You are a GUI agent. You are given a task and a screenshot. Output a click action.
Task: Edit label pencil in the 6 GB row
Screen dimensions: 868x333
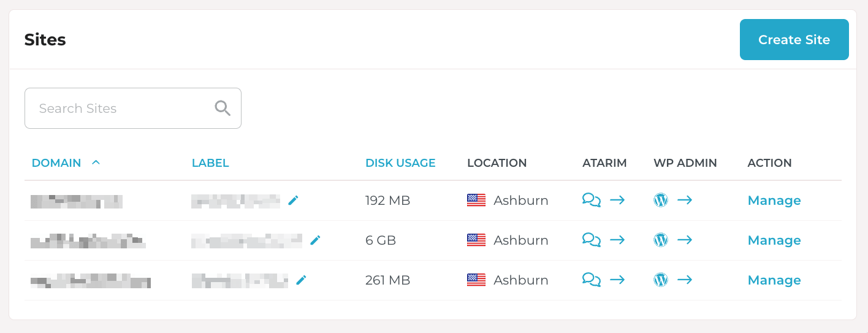(x=315, y=240)
